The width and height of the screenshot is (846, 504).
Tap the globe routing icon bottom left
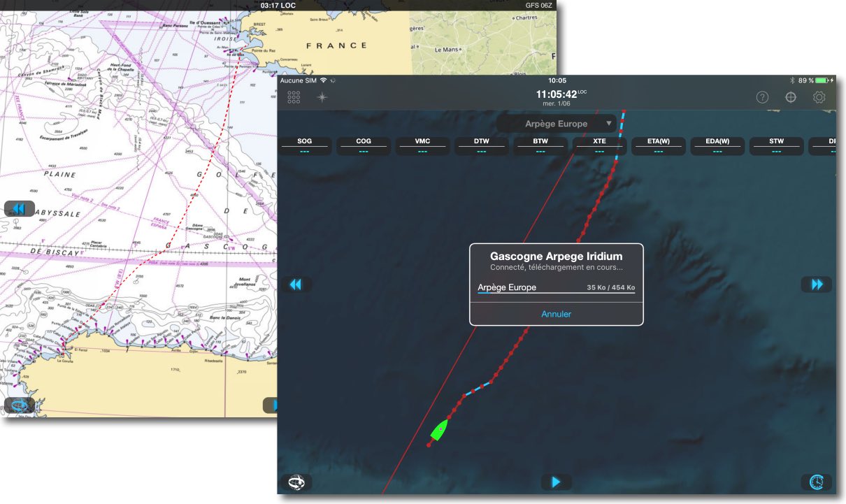[296, 482]
